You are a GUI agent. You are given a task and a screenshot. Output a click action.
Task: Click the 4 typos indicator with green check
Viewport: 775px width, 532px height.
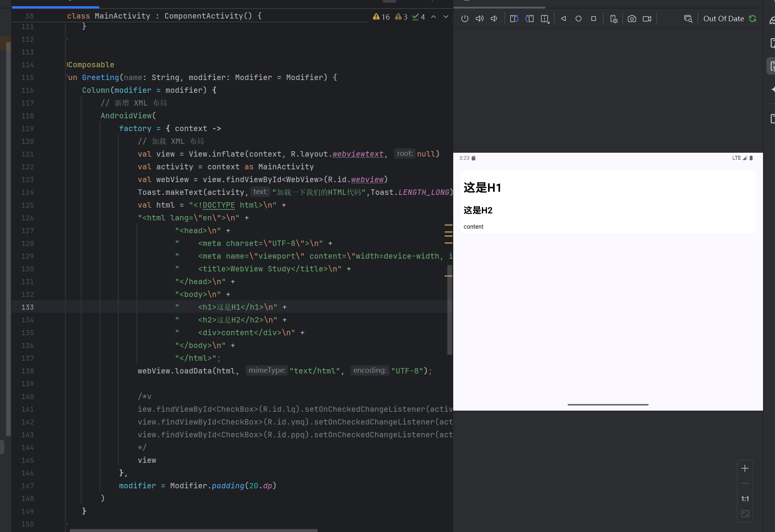pos(418,17)
